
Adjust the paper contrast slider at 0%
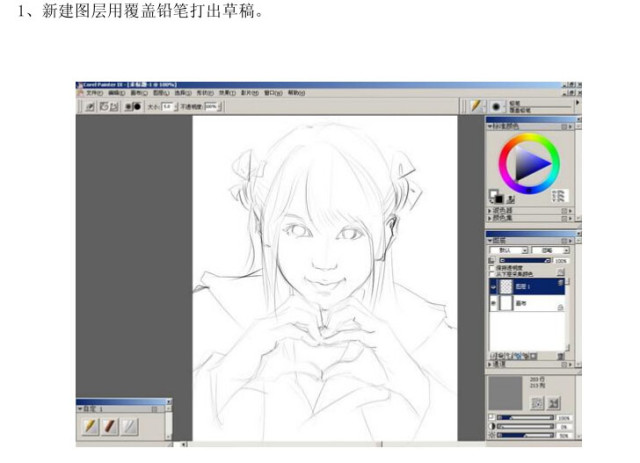(x=525, y=426)
